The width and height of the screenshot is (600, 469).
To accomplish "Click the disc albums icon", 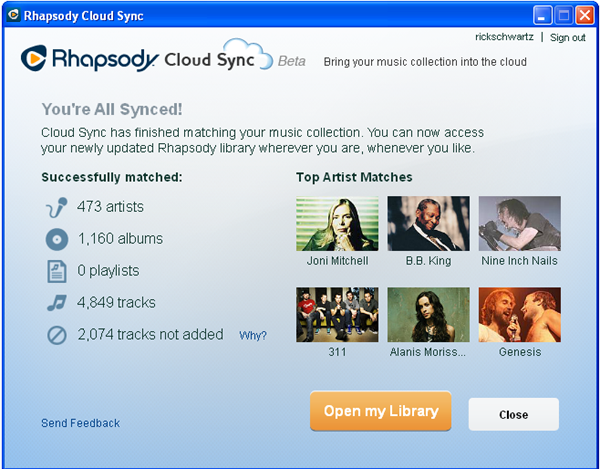I will (56, 239).
